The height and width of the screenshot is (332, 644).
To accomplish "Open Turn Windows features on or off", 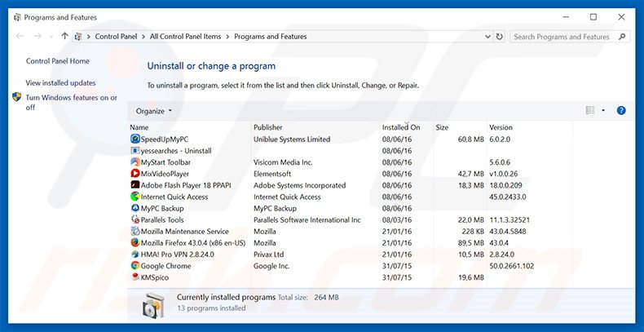I will (72, 102).
